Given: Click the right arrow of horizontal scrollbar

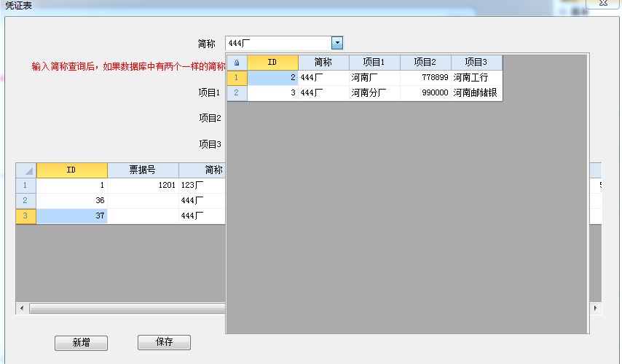Looking at the screenshot, I should (x=596, y=308).
